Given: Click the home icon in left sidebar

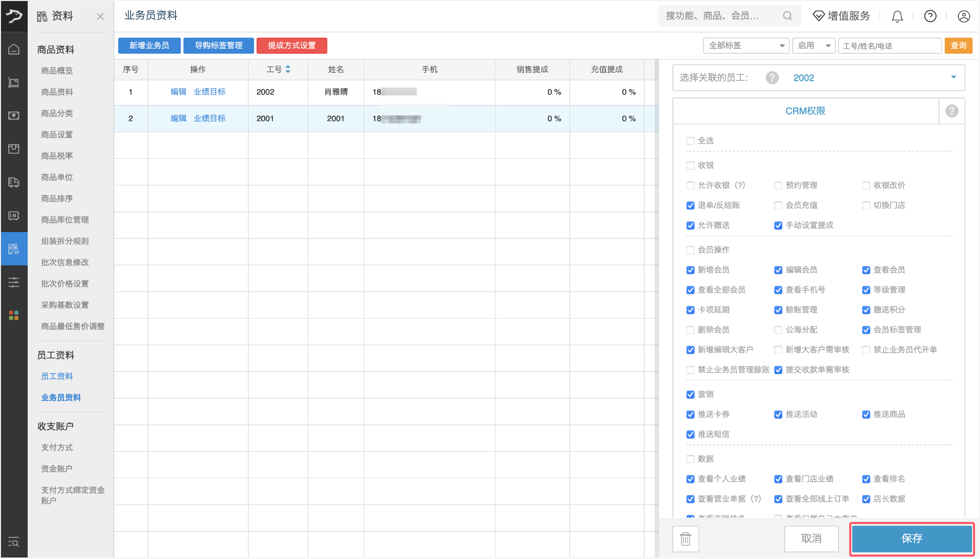Looking at the screenshot, I should click(14, 49).
